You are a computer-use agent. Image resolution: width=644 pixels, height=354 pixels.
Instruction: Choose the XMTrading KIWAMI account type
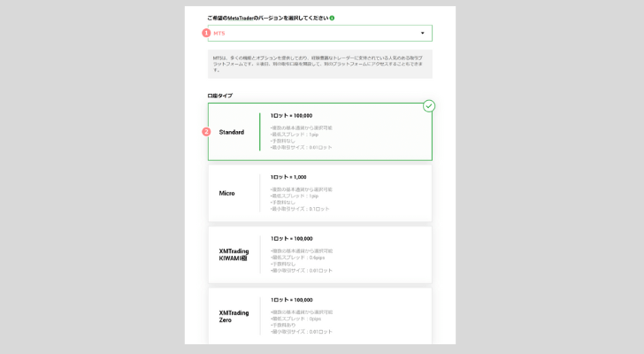[234, 255]
